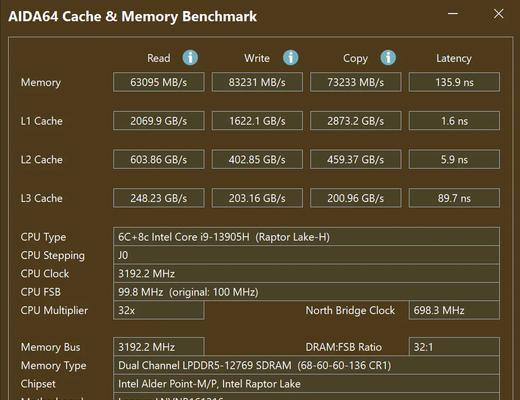Click the CPU Clock 3192.2 MHz field
Viewport: 520px width, 400px height.
[306, 274]
